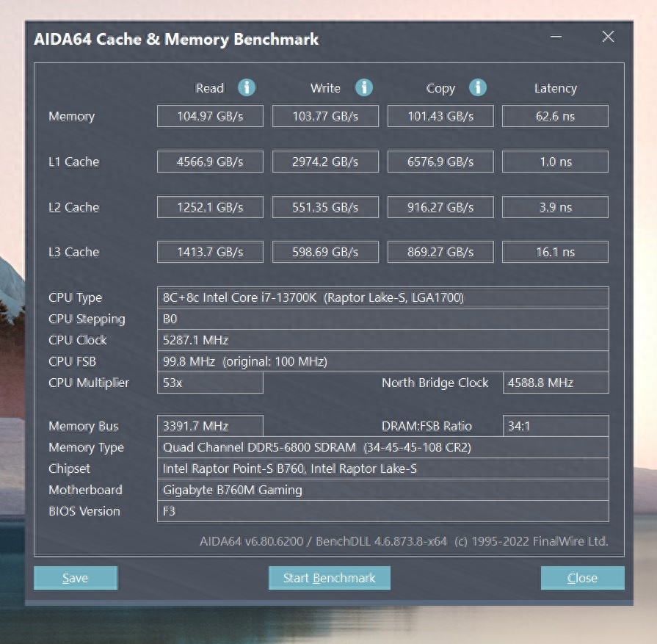
Task: Click the CPU Type label
Action: 76,297
